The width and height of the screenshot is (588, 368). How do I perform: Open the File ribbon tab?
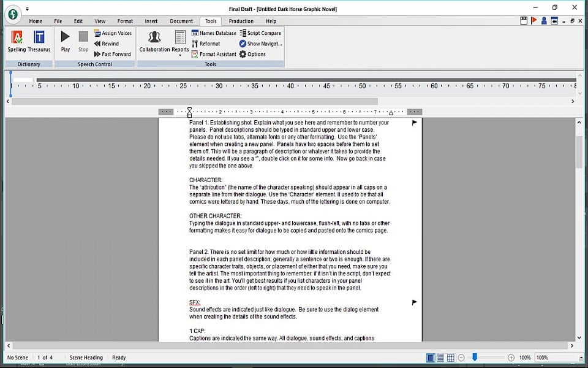[58, 21]
